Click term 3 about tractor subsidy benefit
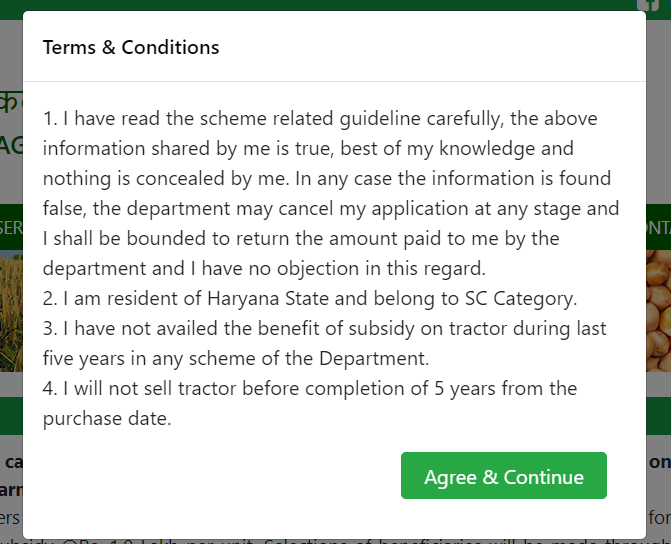 pos(324,343)
